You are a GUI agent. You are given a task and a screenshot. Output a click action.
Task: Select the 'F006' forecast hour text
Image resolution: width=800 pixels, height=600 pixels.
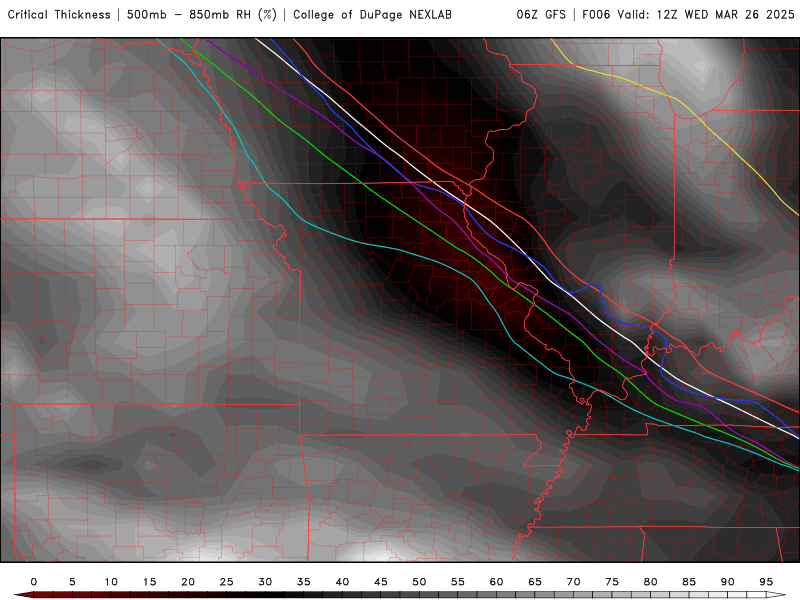(x=596, y=15)
